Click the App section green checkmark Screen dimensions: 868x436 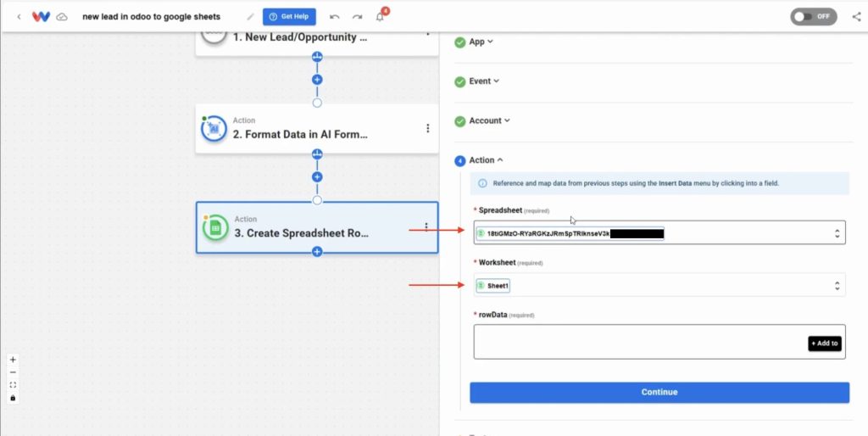460,42
